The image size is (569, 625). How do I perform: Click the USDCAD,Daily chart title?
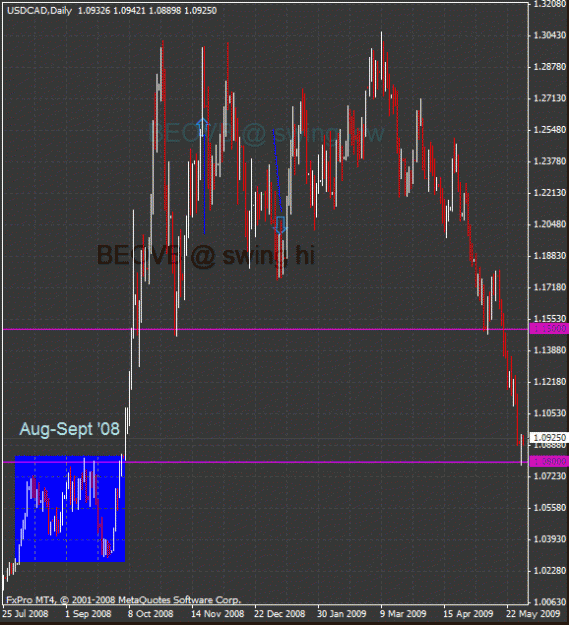click(39, 11)
